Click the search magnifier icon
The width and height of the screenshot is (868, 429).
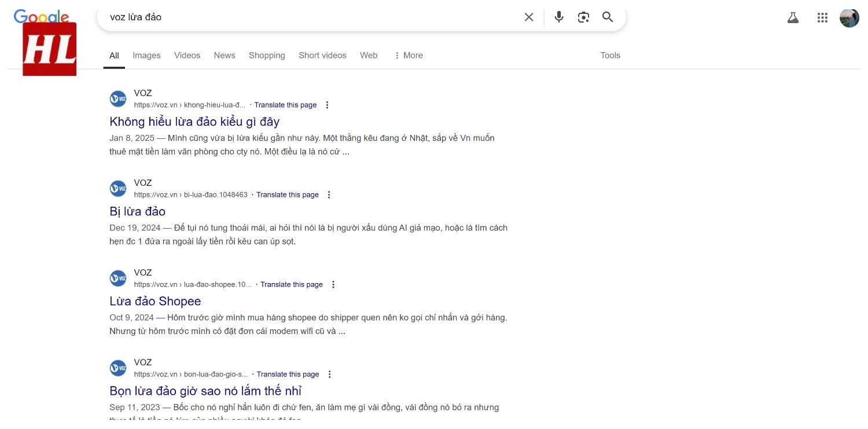click(x=607, y=17)
